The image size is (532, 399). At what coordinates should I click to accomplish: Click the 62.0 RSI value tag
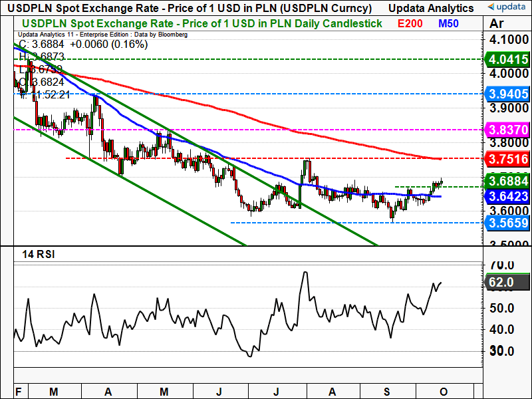[505, 282]
